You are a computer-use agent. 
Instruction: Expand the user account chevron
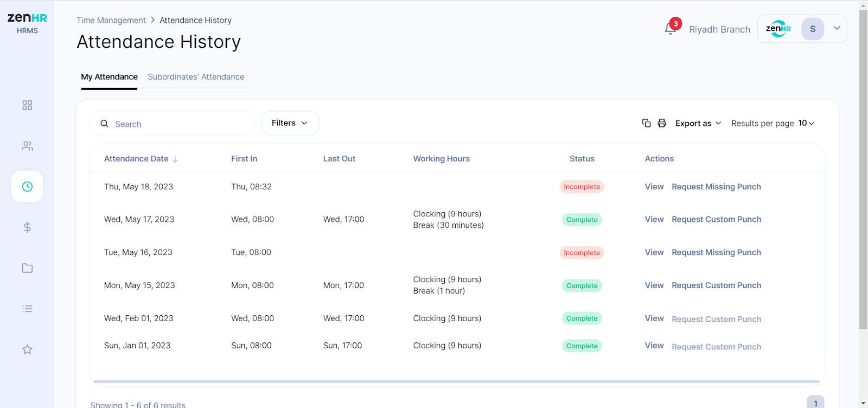[x=837, y=28]
